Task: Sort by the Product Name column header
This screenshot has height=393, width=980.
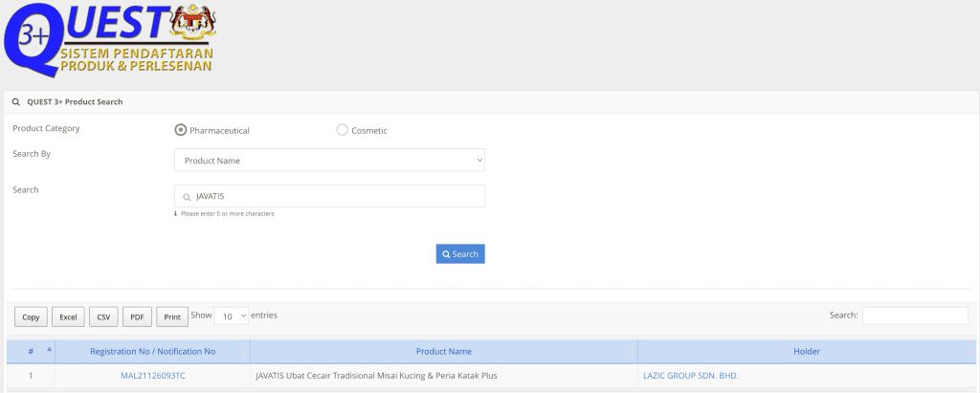Action: [443, 351]
